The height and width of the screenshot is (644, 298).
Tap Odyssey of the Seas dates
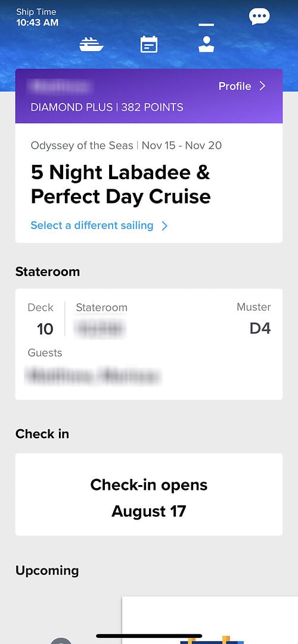[x=126, y=145]
